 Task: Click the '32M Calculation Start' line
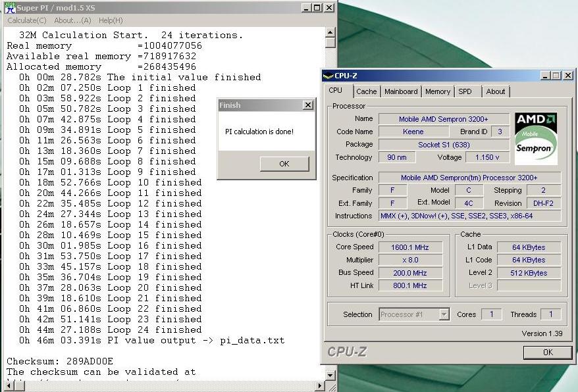131,36
